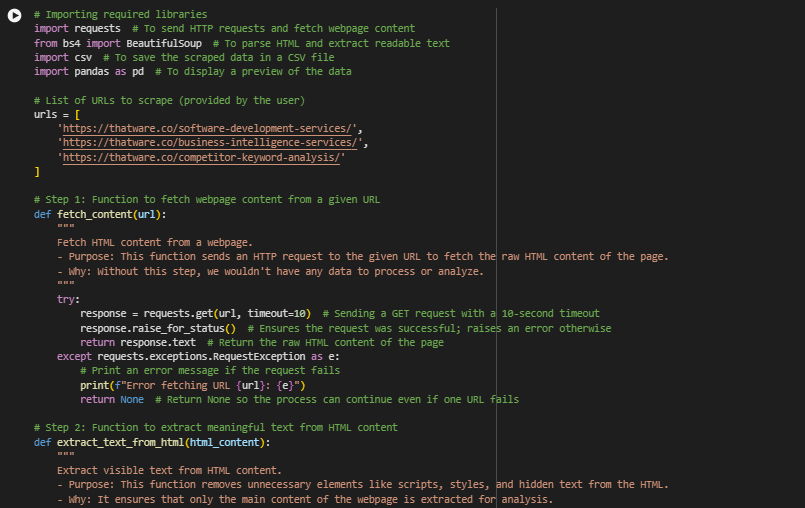This screenshot has height=508, width=805.
Task: Click the 'try:' keyword line
Action: click(x=68, y=299)
